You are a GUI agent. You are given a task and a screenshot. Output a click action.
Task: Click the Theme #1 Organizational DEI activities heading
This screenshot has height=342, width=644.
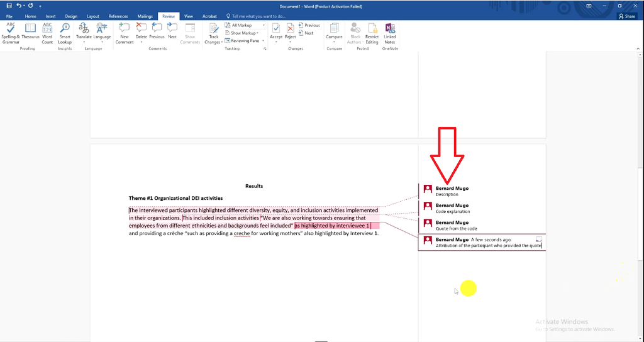(x=176, y=198)
